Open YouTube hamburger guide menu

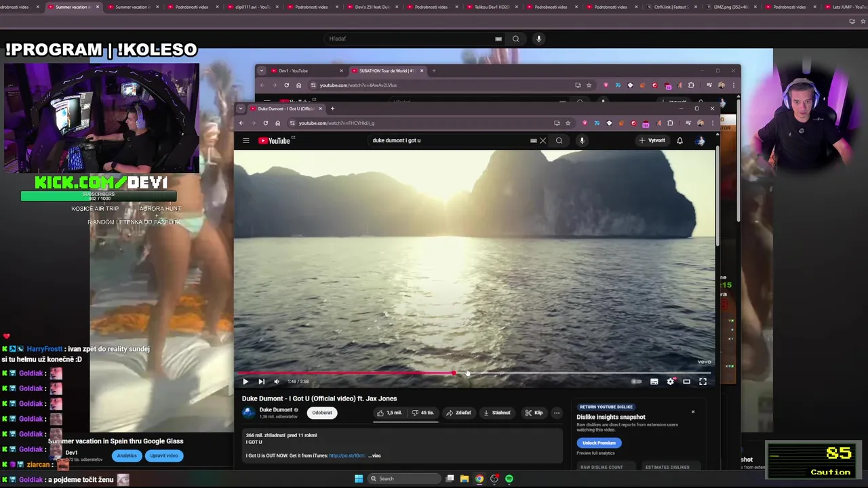click(x=246, y=141)
